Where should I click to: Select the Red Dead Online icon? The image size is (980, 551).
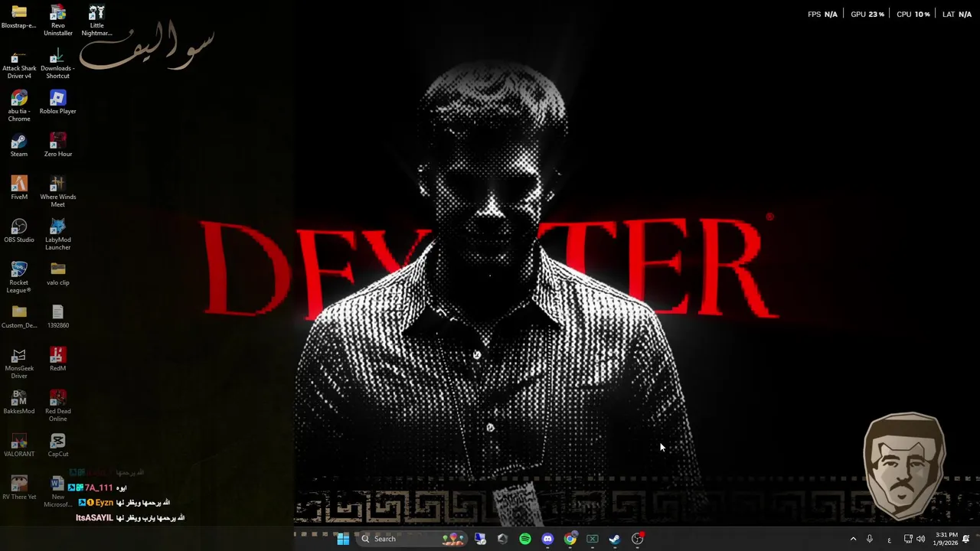(x=58, y=406)
